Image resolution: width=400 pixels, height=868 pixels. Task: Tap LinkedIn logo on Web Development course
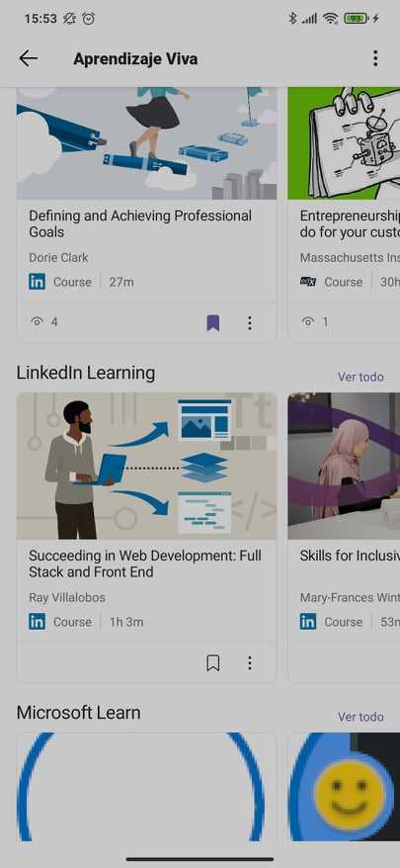pyautogui.click(x=38, y=622)
